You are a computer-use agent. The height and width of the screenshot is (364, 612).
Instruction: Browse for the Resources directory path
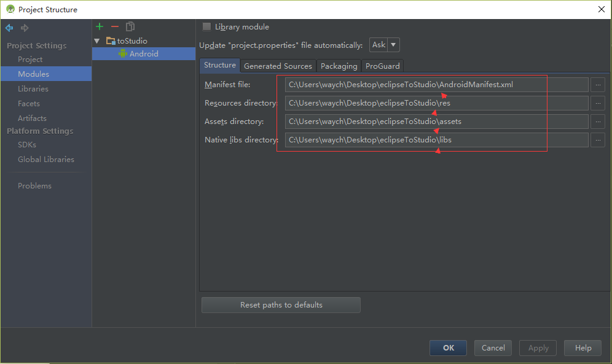point(597,103)
